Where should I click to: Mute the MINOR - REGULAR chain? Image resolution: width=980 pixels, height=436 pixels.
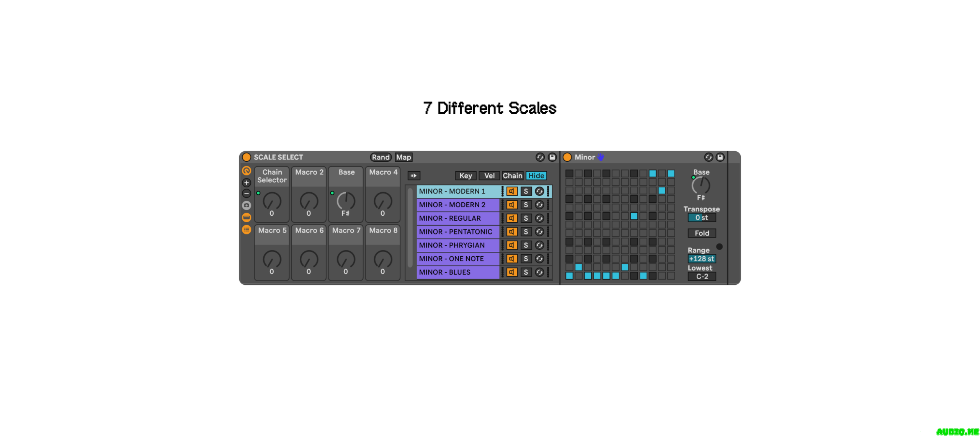pyautogui.click(x=512, y=218)
